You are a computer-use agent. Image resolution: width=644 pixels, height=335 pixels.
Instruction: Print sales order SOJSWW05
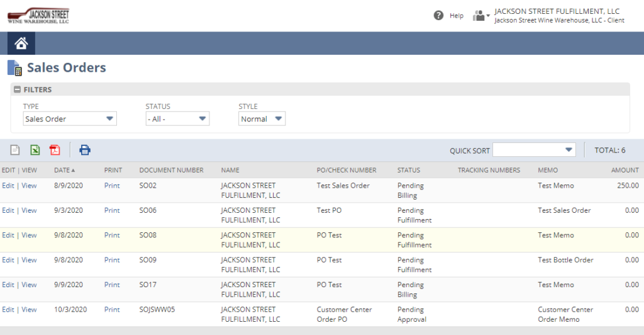(x=112, y=310)
